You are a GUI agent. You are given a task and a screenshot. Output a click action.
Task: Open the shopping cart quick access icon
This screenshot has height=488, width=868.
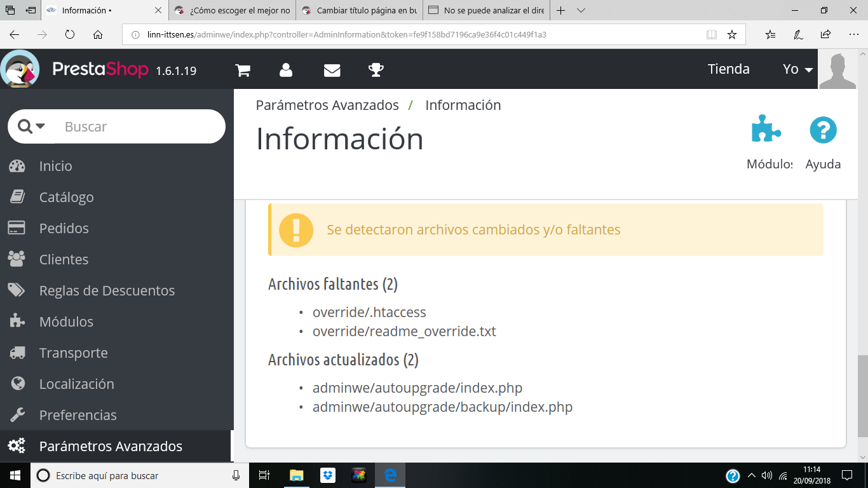[x=242, y=70]
